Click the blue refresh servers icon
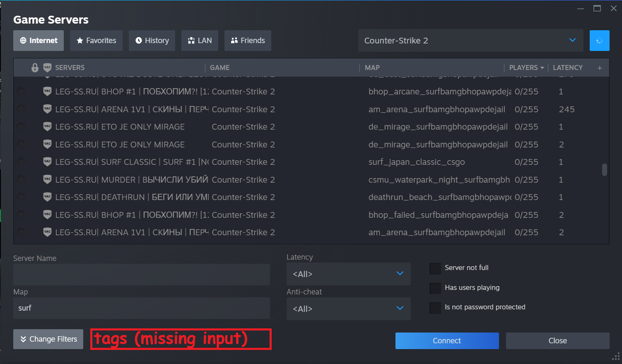The image size is (622, 364). pos(599,40)
